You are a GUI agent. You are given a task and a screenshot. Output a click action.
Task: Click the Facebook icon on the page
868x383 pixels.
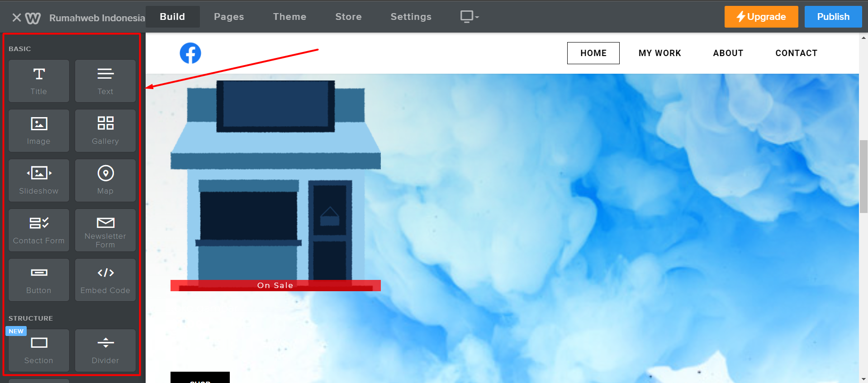click(x=190, y=53)
